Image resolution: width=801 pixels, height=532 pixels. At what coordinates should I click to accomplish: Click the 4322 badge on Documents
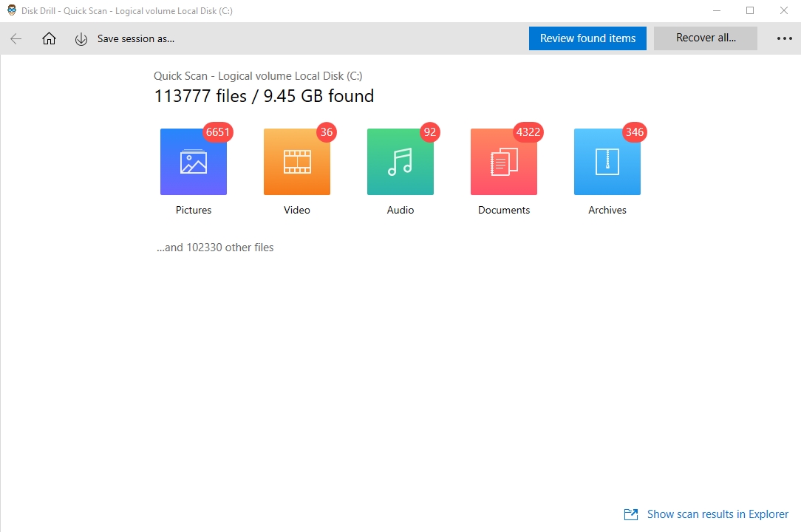click(x=528, y=133)
